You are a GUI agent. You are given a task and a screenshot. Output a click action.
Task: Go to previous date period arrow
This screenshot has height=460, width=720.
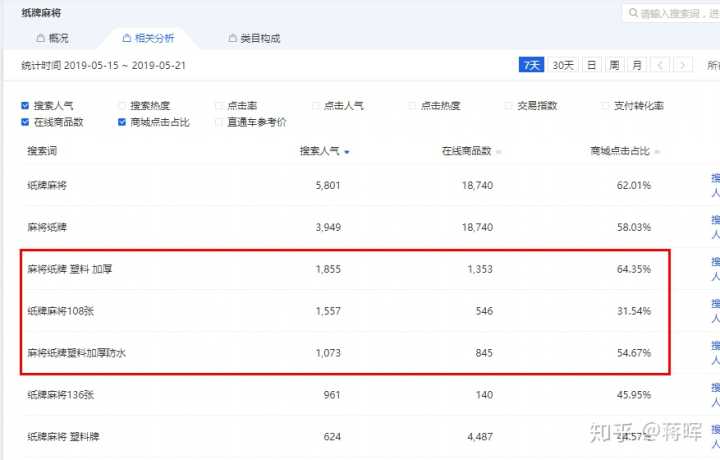(x=660, y=65)
